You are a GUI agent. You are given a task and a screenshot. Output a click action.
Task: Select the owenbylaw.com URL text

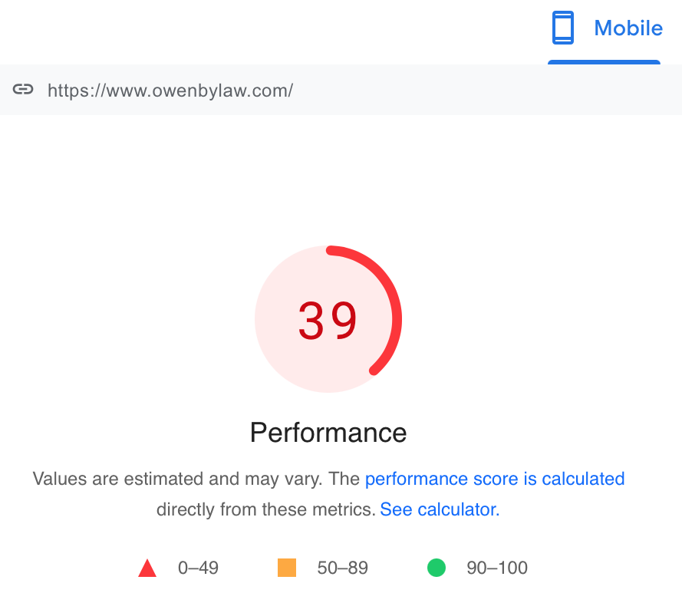pyautogui.click(x=170, y=91)
